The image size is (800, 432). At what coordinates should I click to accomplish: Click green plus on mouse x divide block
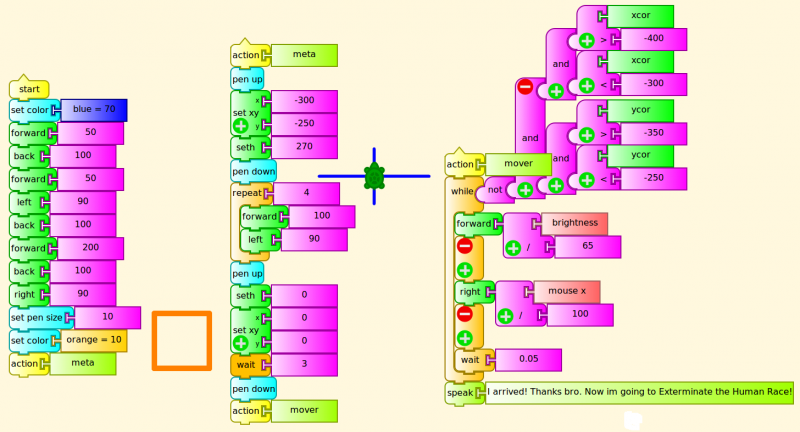pos(505,316)
